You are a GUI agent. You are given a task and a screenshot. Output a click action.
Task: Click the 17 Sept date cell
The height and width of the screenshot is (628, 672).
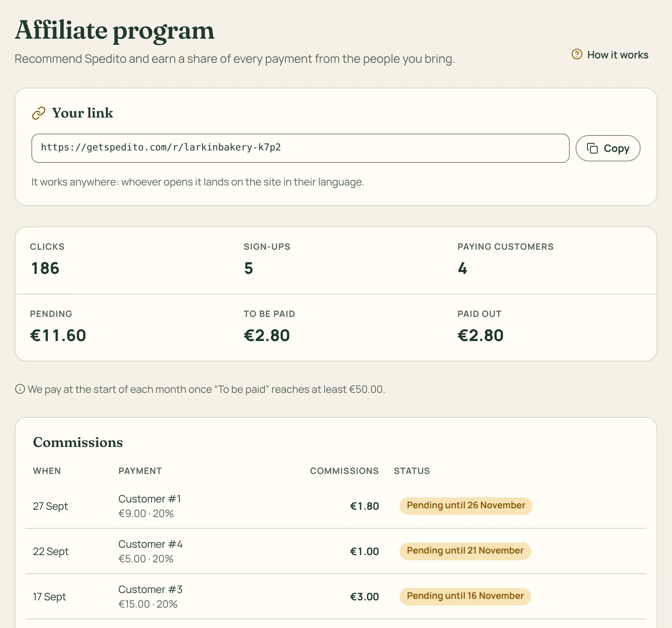click(x=49, y=597)
